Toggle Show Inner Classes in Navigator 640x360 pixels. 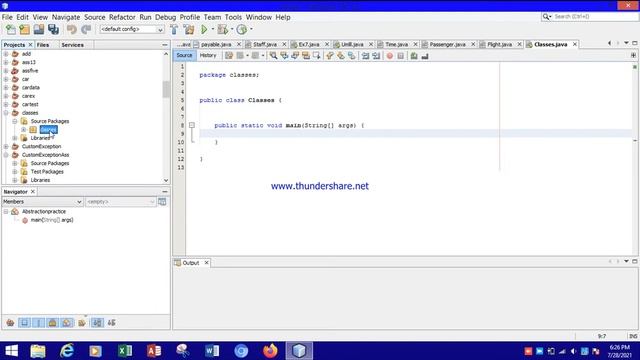tap(67, 323)
